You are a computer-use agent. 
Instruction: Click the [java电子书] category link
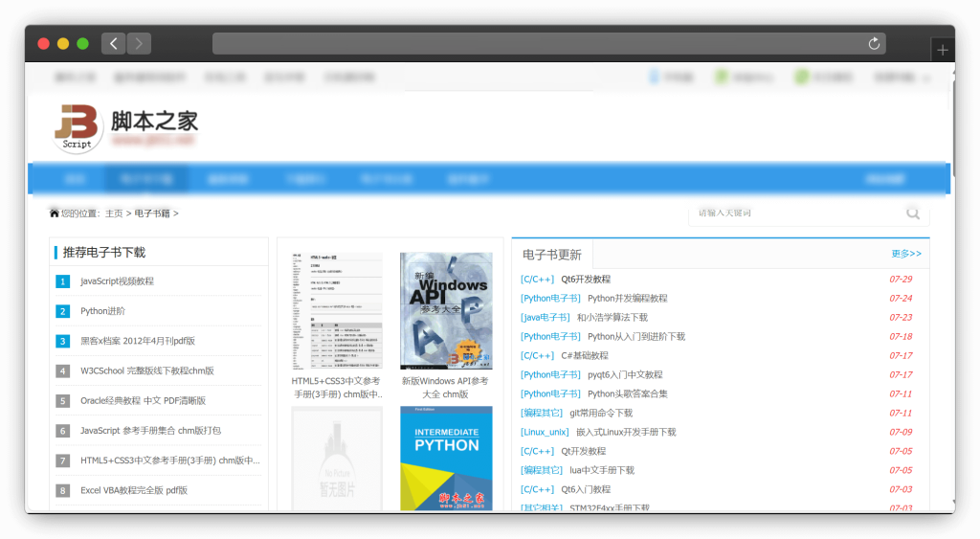tap(545, 318)
